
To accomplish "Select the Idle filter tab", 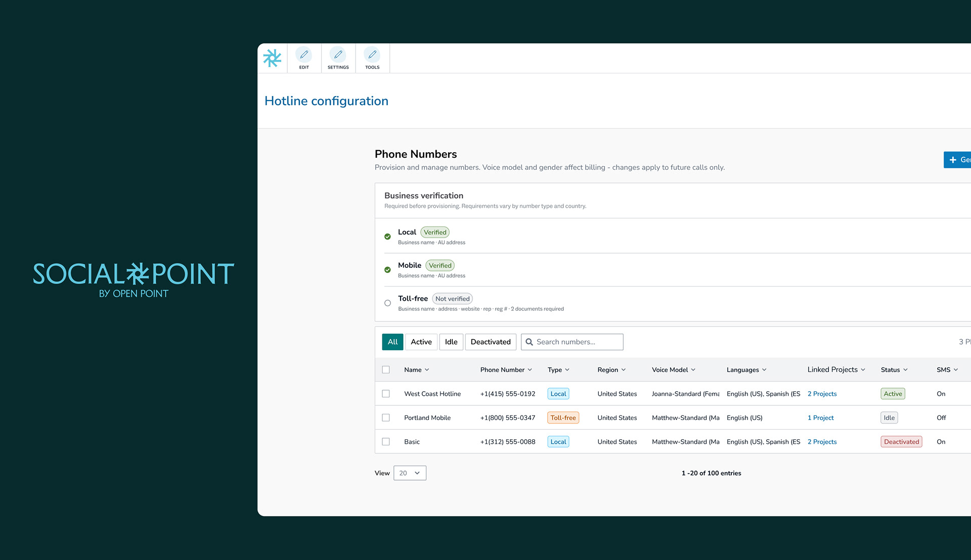I will point(451,342).
